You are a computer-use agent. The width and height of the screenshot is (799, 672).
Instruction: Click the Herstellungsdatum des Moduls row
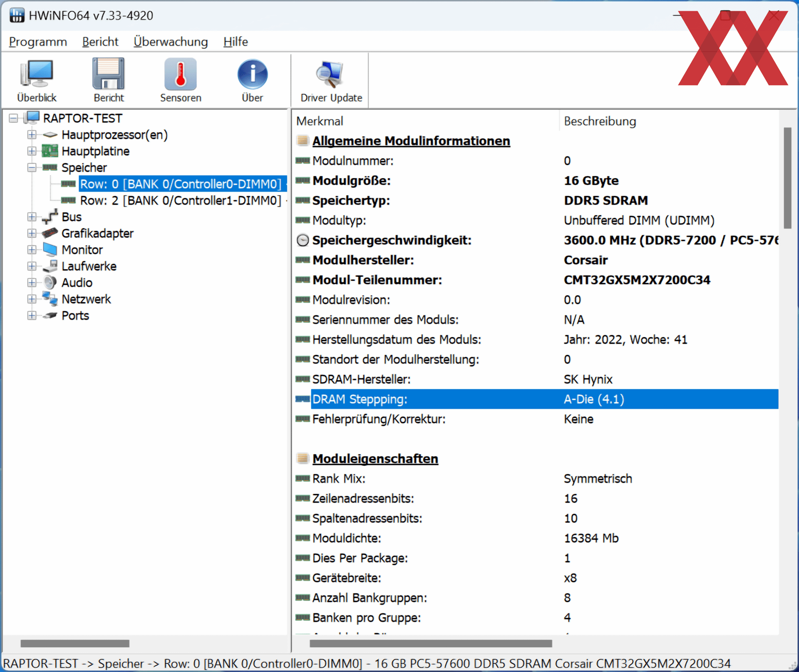pos(537,340)
